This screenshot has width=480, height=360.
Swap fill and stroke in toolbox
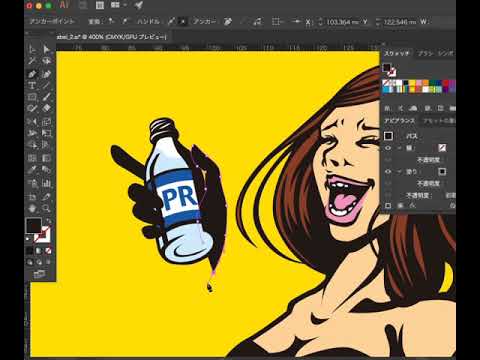49,221
